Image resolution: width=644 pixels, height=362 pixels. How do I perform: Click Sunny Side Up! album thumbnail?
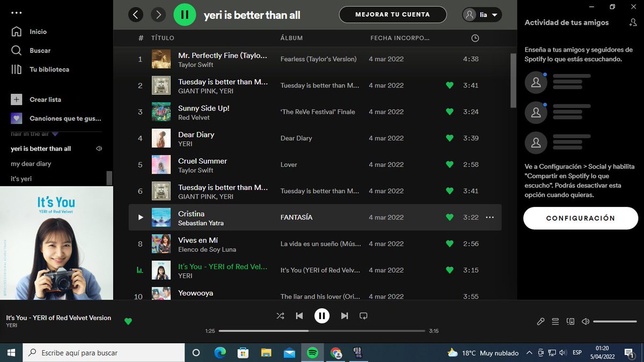pyautogui.click(x=161, y=112)
